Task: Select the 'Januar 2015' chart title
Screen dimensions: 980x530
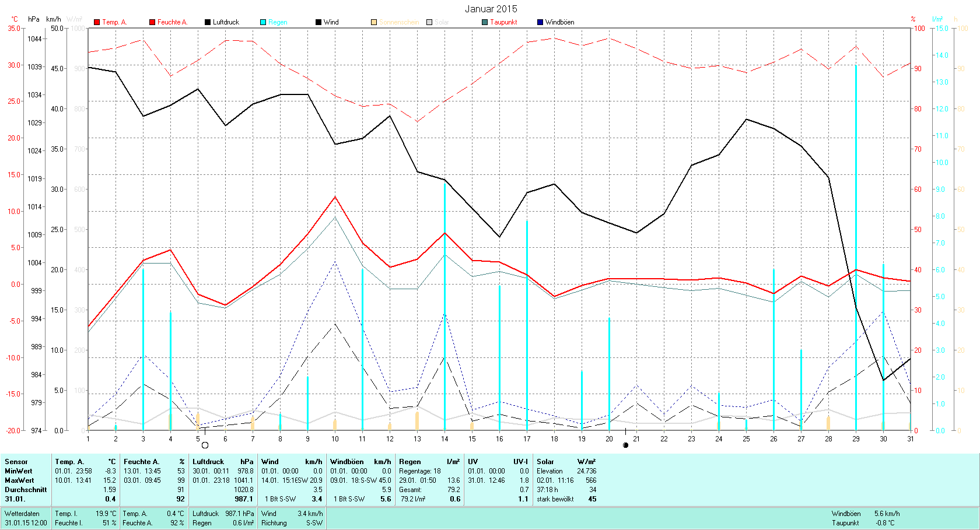Action: click(x=491, y=9)
